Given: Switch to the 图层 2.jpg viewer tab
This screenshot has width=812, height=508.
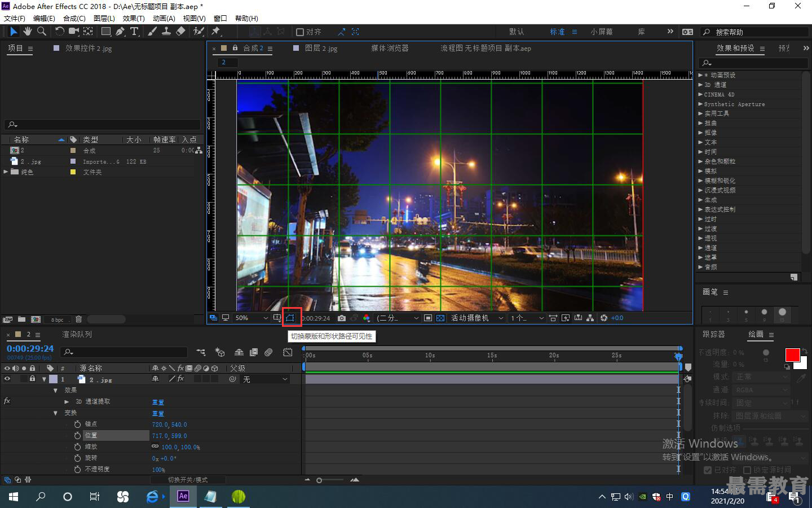Looking at the screenshot, I should 321,49.
